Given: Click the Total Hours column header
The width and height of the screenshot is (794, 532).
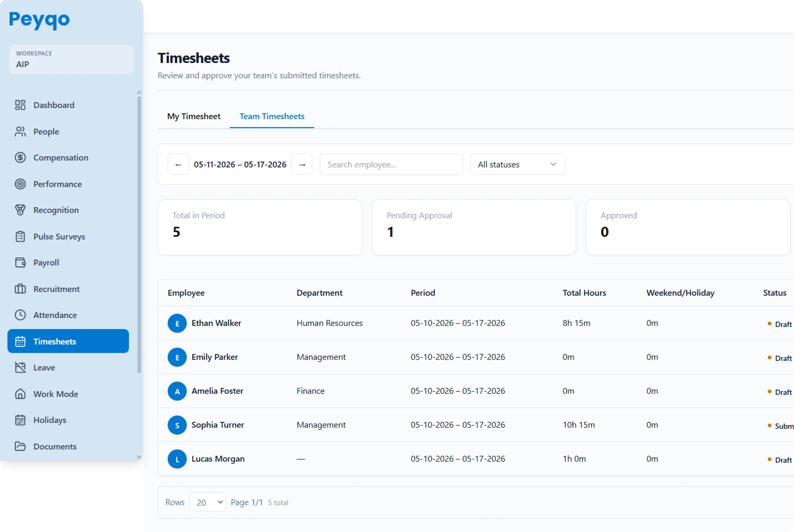Looking at the screenshot, I should (584, 293).
